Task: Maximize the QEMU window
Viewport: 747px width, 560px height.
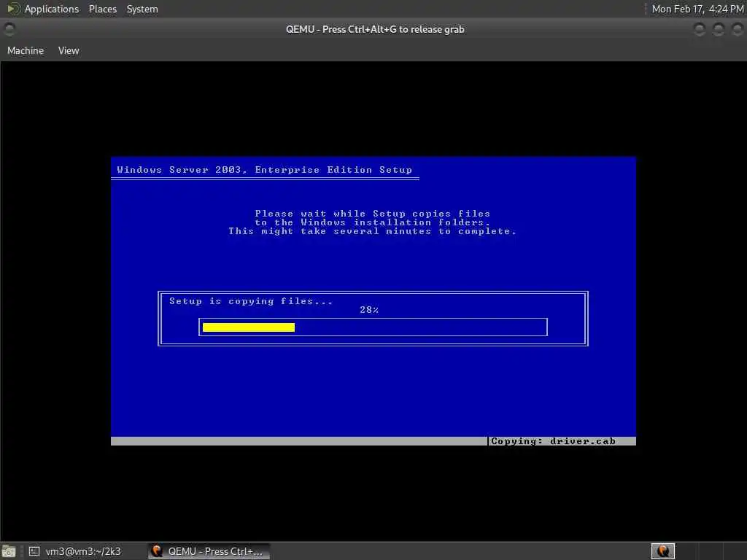Action: (x=719, y=29)
